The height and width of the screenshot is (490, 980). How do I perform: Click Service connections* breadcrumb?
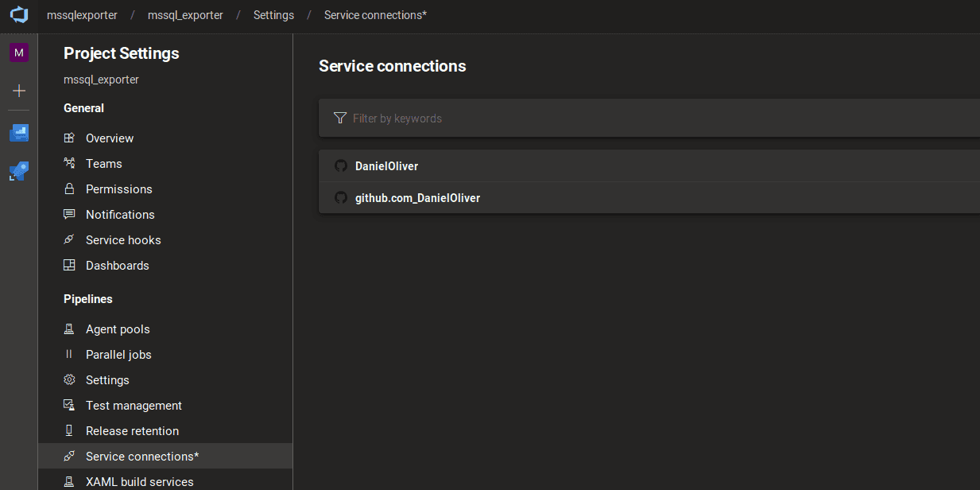click(x=375, y=15)
